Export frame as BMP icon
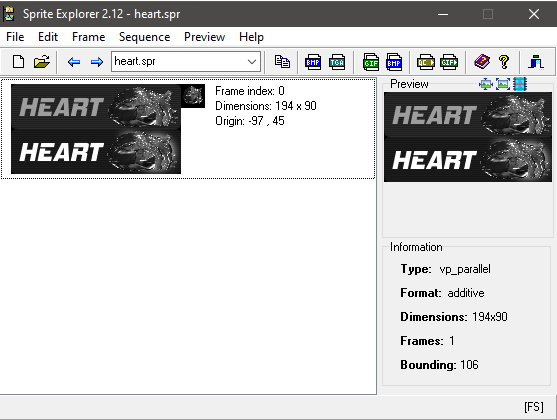The width and height of the screenshot is (557, 420). [x=313, y=62]
